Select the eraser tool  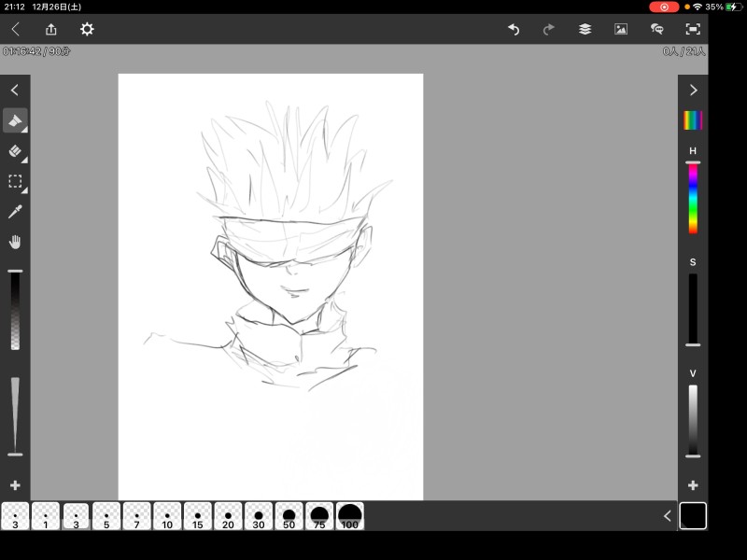(x=15, y=151)
